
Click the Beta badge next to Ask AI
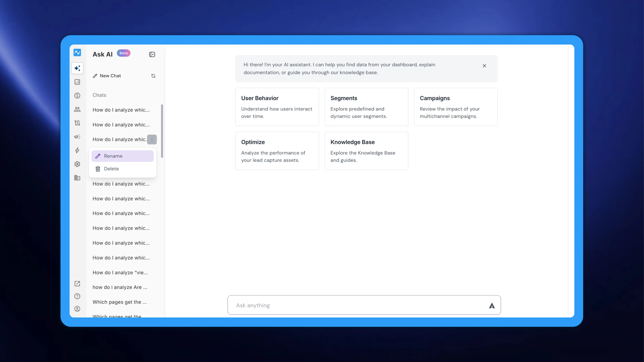coord(123,53)
